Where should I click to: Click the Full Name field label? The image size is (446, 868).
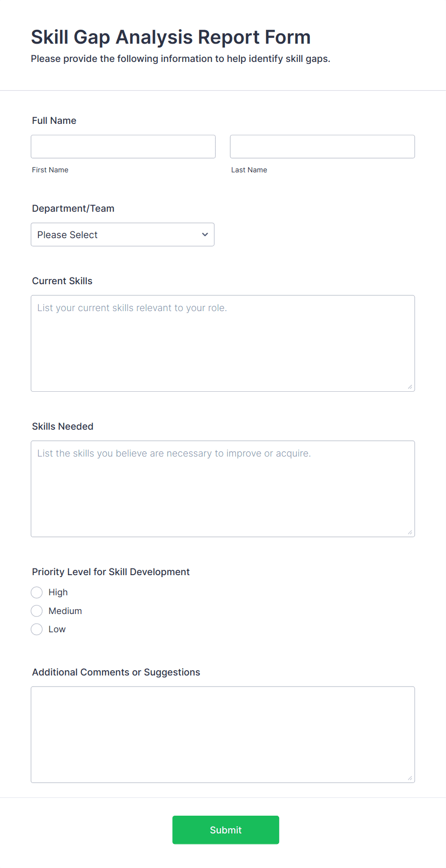(54, 121)
